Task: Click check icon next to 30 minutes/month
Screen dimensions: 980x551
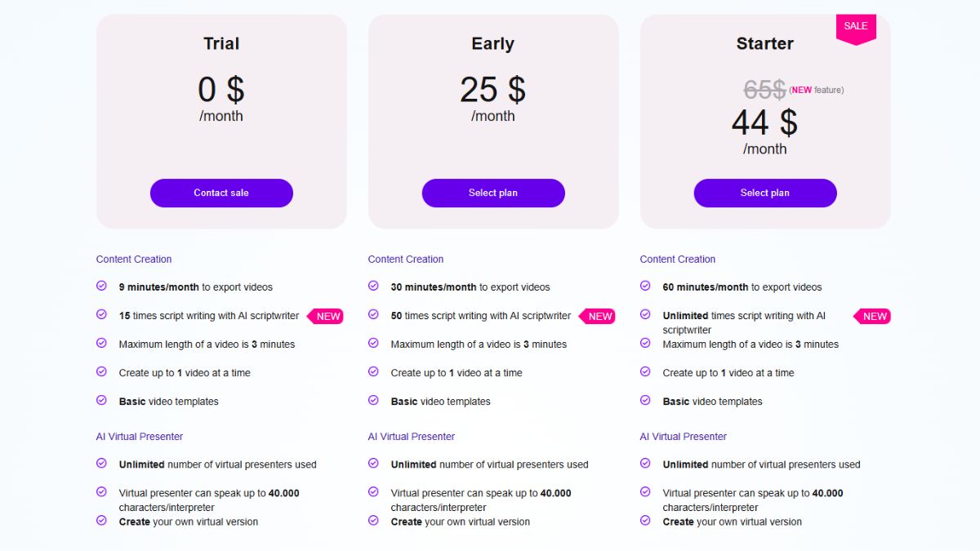Action: tap(373, 286)
